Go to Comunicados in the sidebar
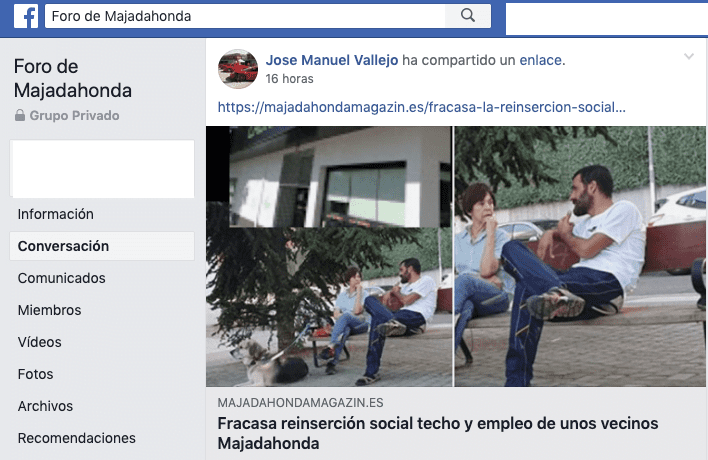Image resolution: width=708 pixels, height=460 pixels. [x=61, y=278]
